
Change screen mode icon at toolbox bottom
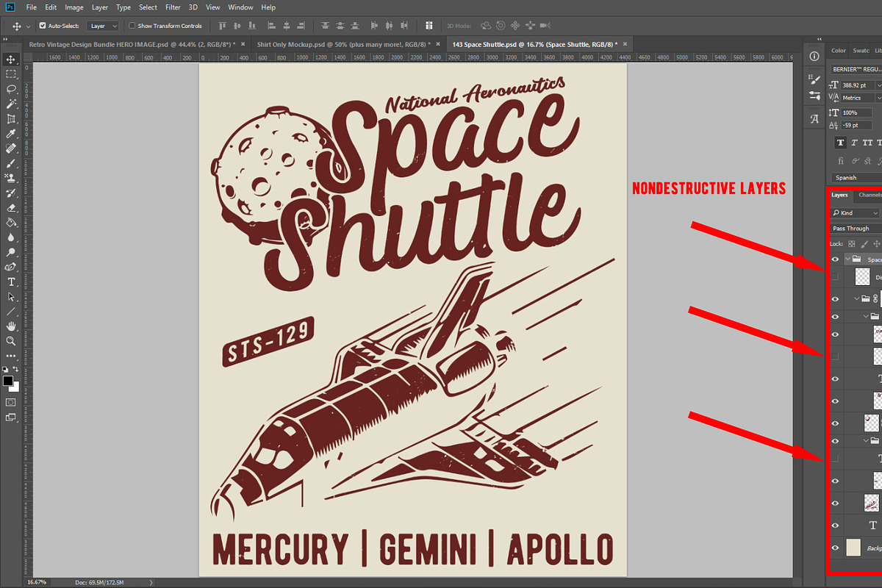click(11, 417)
